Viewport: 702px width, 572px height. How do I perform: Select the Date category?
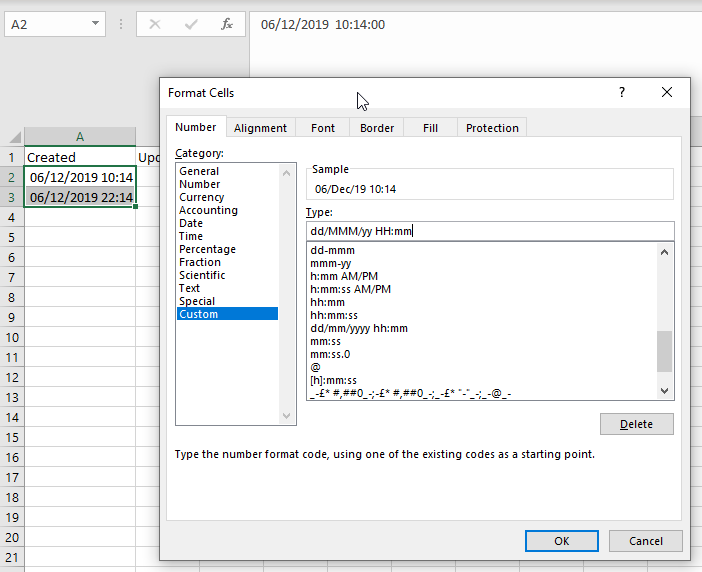pos(227,223)
